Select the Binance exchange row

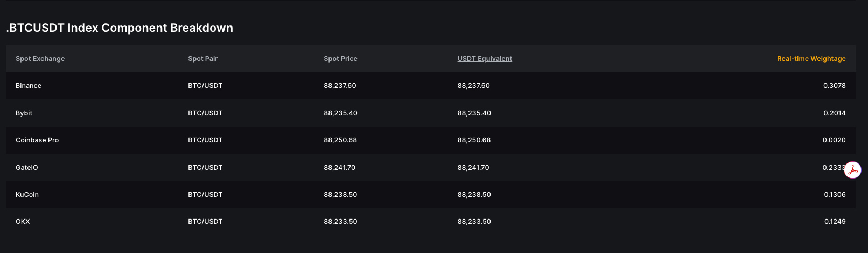[29, 86]
